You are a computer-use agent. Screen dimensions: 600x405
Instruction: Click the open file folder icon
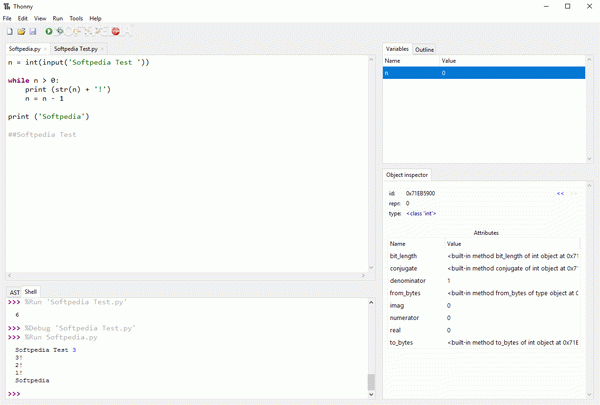[21, 31]
